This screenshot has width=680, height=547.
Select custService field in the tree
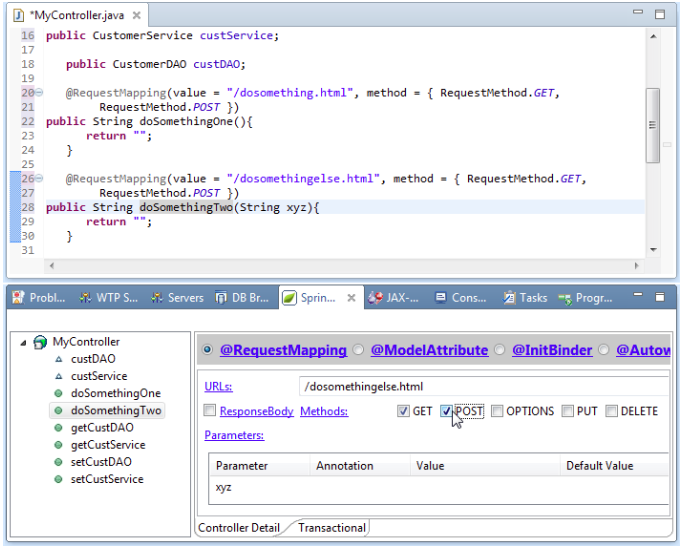(99, 376)
